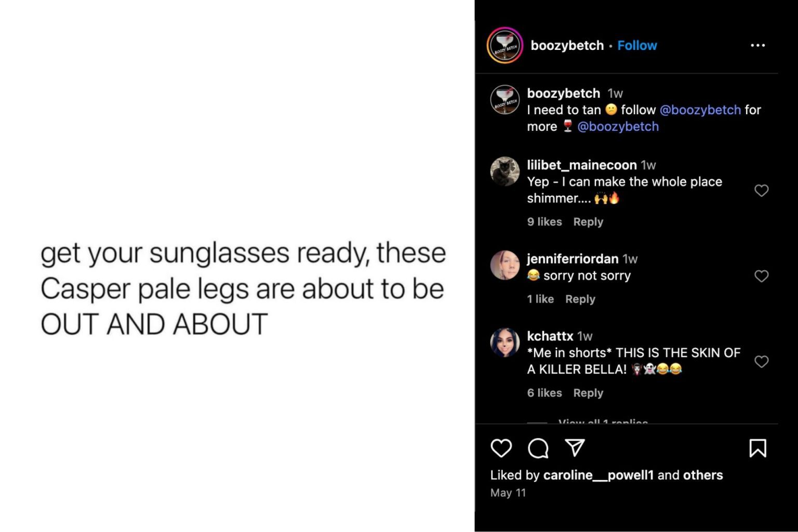This screenshot has height=532, width=798.
Task: Like lilibet_mainecoon's comment with the heart
Action: pyautogui.click(x=762, y=191)
